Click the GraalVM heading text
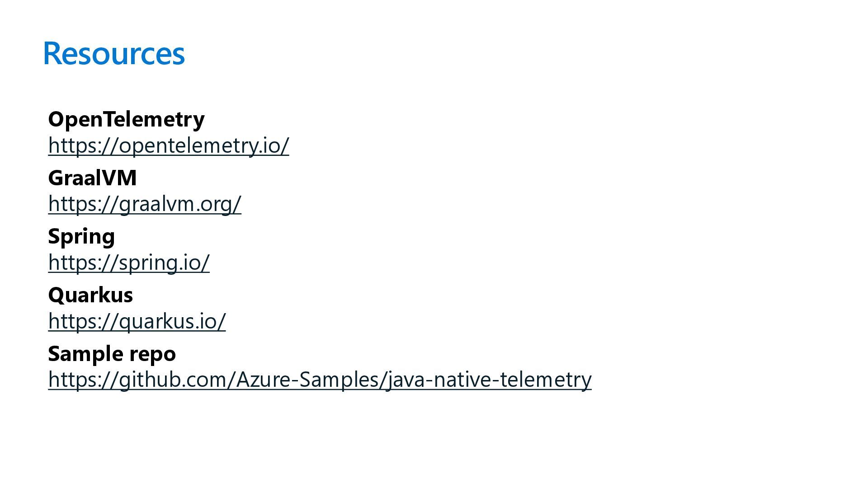Viewport: 868px width, 488px height. click(92, 178)
